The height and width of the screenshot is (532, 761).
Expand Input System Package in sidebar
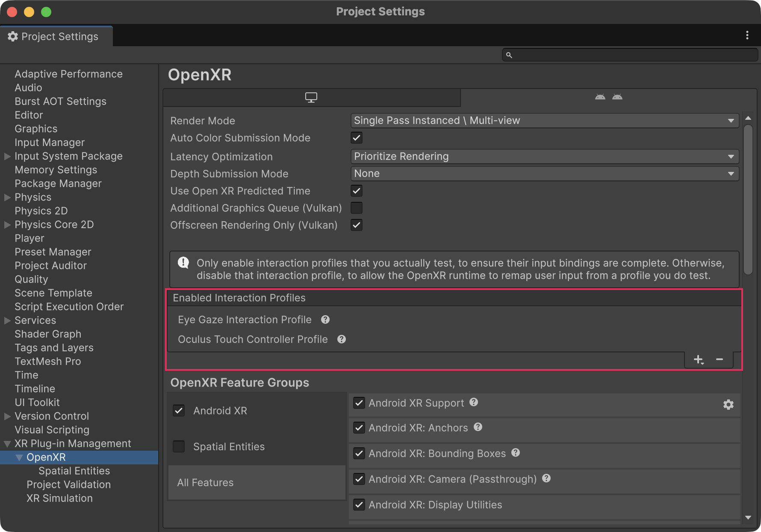[x=7, y=156]
